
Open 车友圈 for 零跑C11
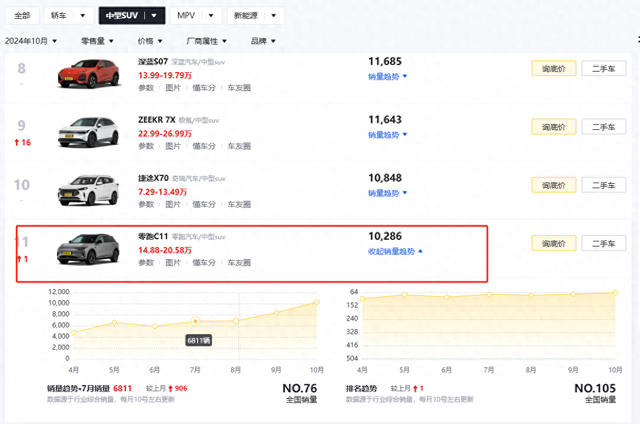(239, 263)
